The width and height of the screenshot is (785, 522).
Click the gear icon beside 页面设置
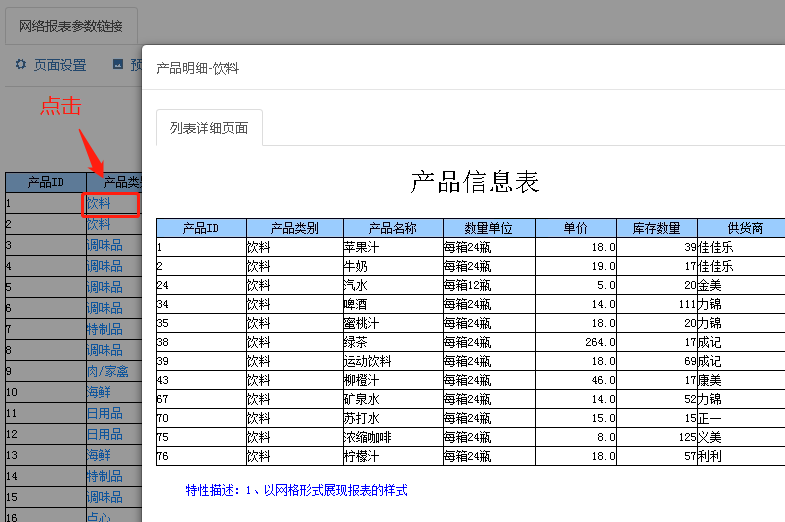[x=20, y=65]
